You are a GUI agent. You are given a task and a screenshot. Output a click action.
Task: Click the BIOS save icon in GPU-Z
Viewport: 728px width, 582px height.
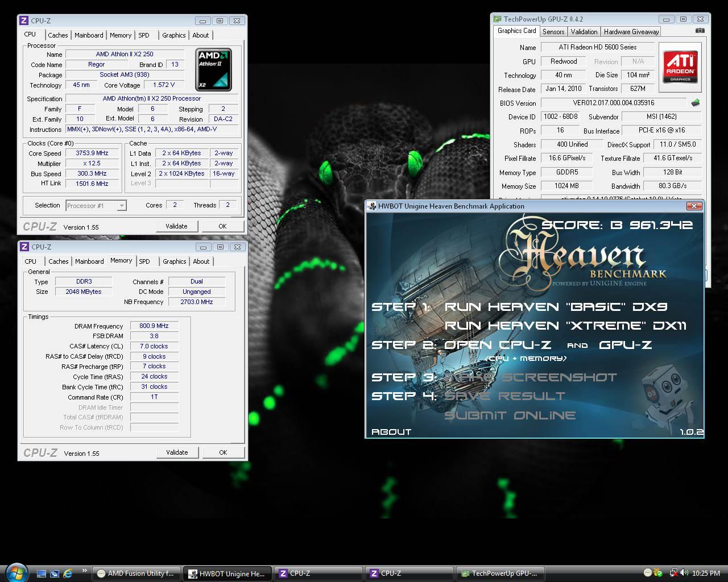coord(695,103)
